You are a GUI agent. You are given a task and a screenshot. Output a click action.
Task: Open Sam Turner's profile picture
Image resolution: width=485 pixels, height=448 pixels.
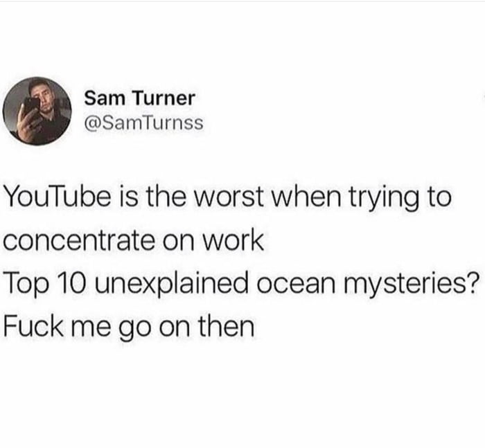click(37, 111)
